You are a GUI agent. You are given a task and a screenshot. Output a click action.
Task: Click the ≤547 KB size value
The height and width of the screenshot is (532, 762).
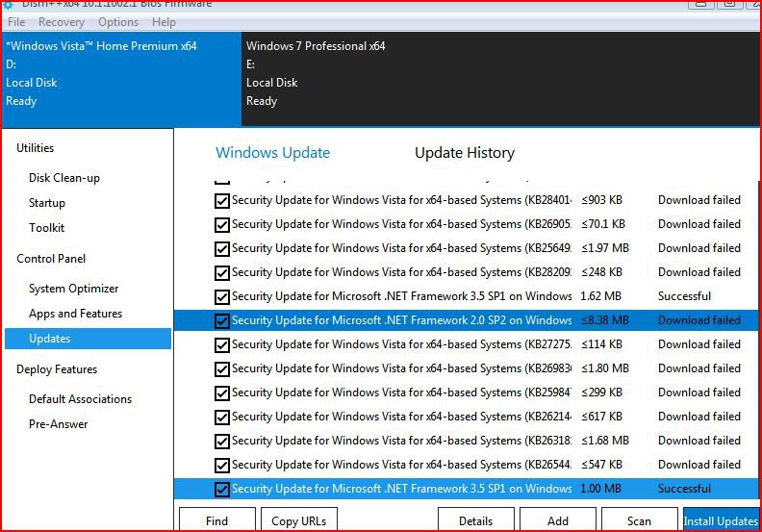(x=601, y=465)
